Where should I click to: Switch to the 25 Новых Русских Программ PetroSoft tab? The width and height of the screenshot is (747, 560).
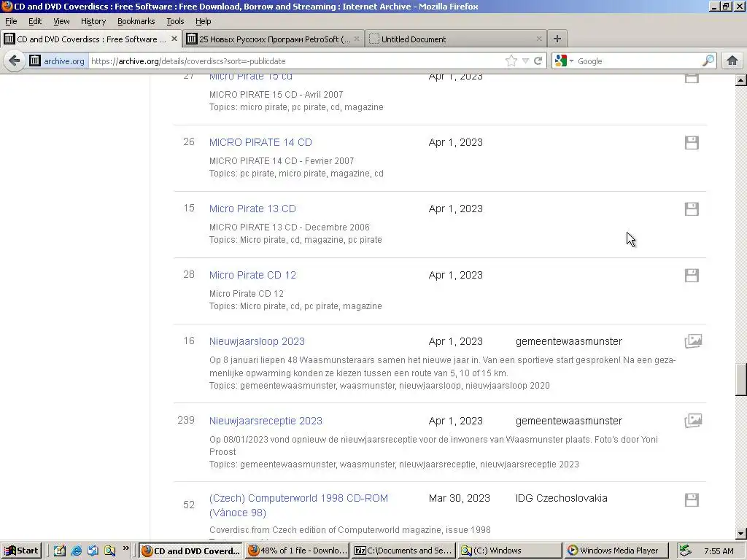(273, 39)
